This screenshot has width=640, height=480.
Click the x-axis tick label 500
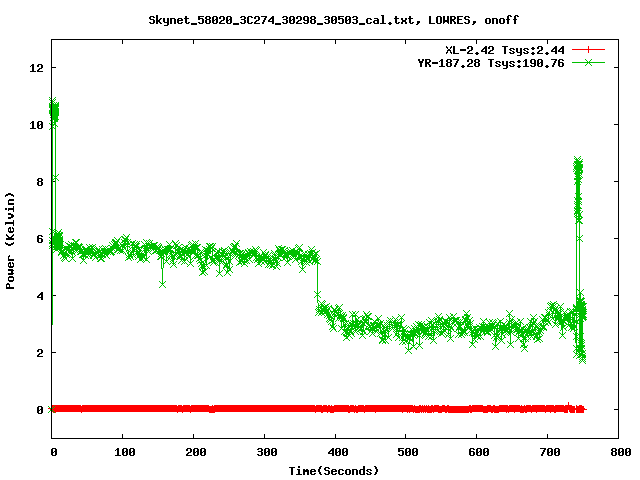(408, 452)
